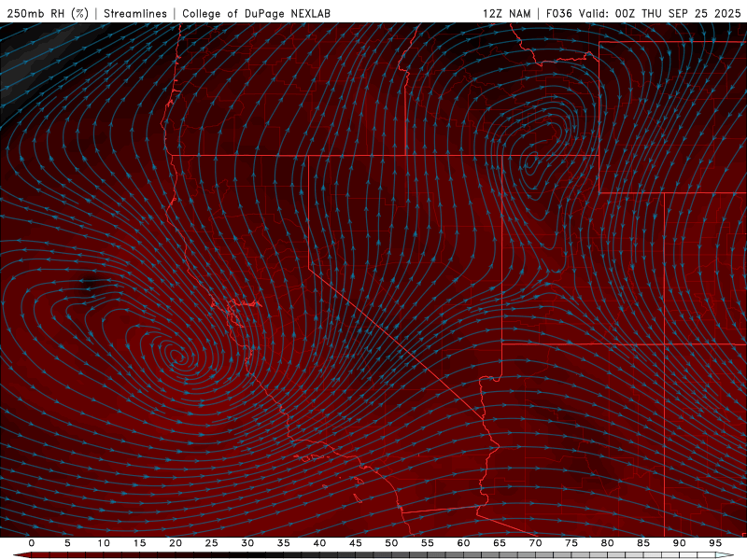
Task: Click the colorbar label "95"
Action: click(715, 543)
